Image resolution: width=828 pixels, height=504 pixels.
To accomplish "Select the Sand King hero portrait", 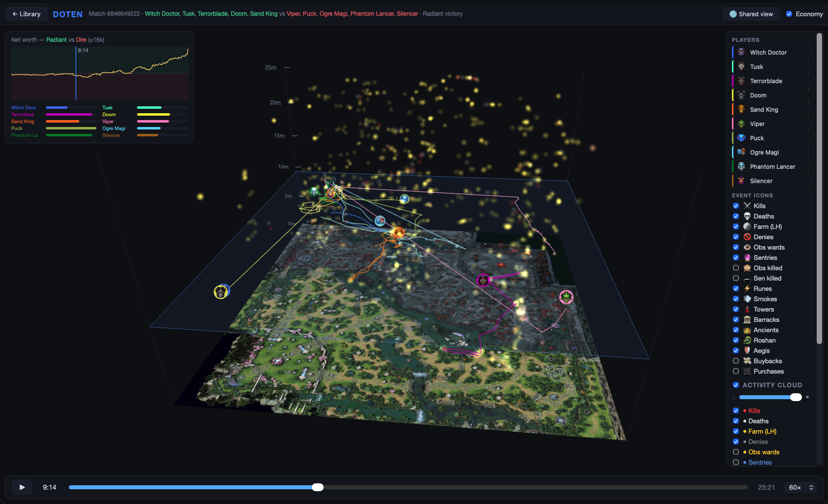I will click(741, 109).
